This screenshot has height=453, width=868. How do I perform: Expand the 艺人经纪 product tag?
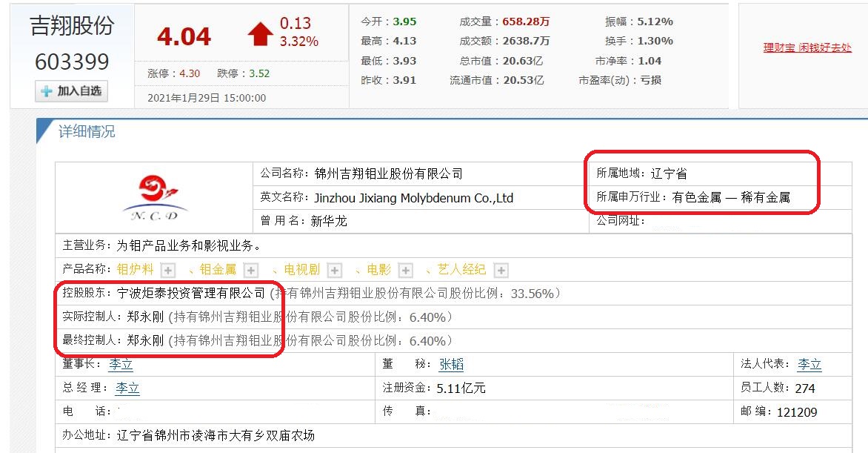tap(501, 270)
